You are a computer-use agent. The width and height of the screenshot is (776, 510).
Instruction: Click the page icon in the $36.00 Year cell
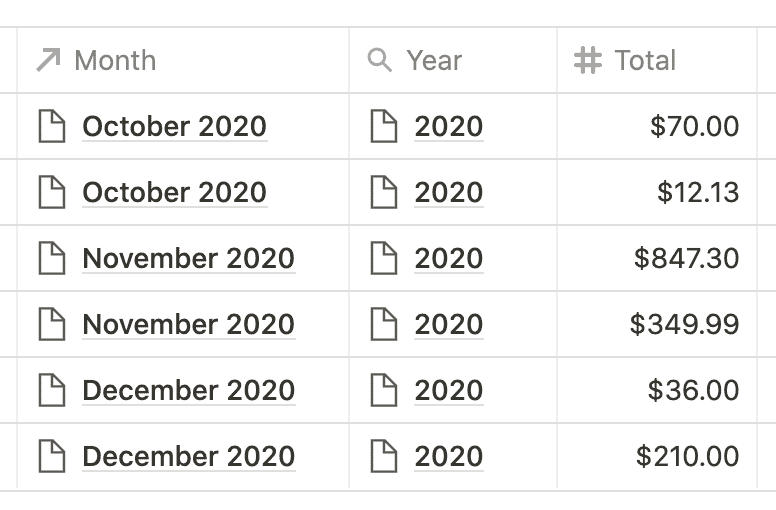[x=384, y=390]
